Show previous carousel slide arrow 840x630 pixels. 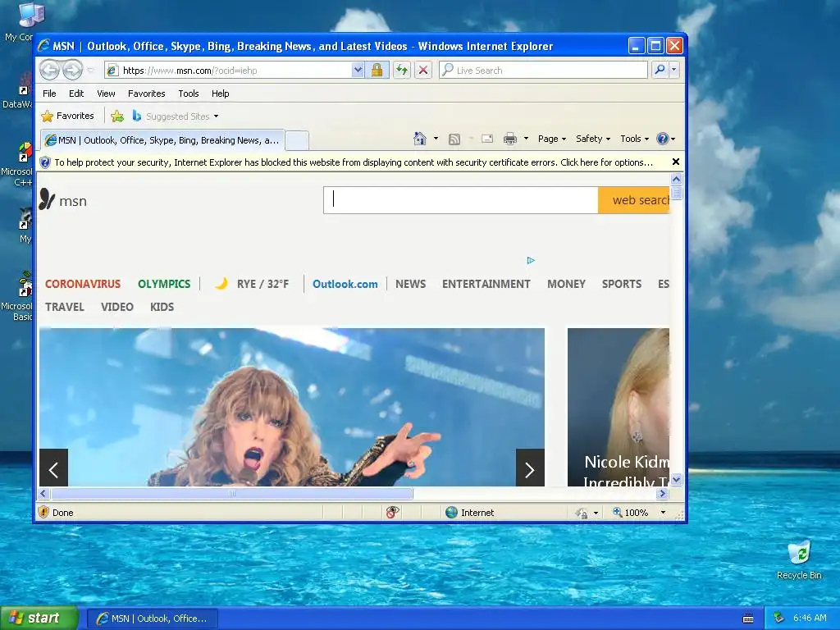click(53, 468)
